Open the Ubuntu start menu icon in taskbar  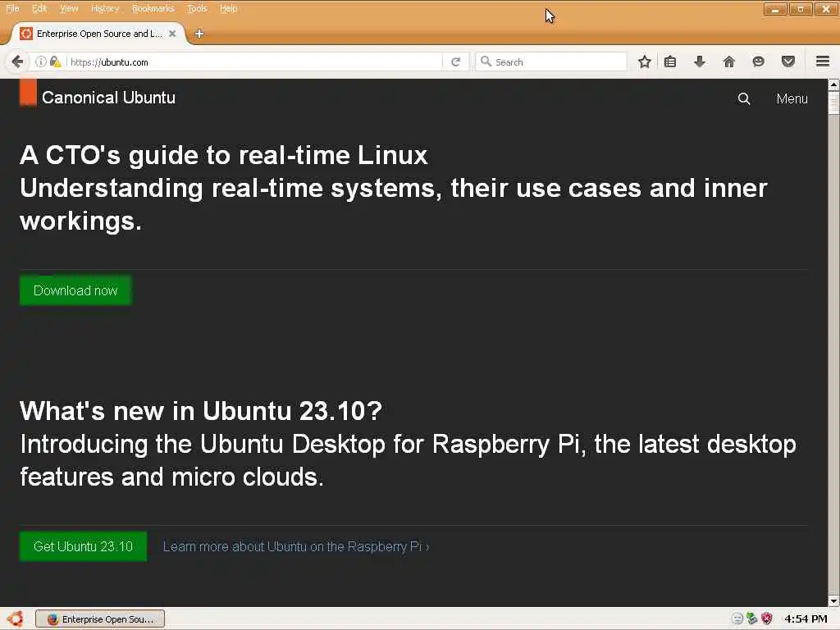15,619
